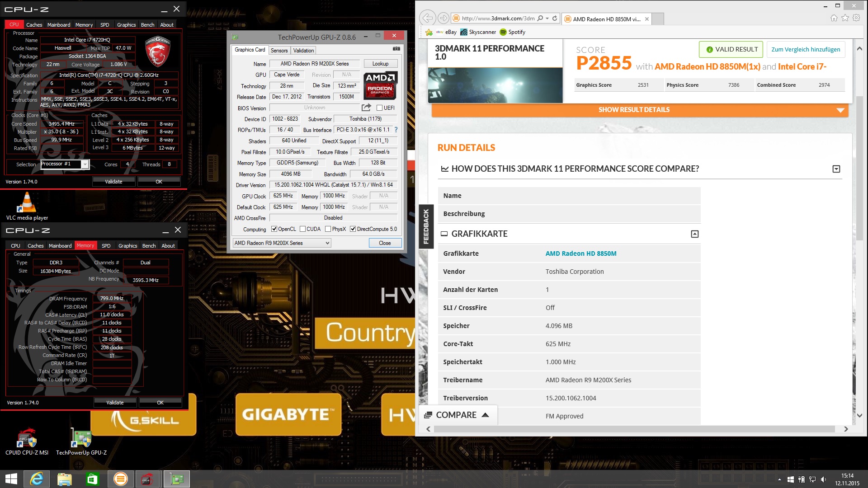This screenshot has height=488, width=868.
Task: Toggle the PhysX checkbox
Action: [328, 229]
